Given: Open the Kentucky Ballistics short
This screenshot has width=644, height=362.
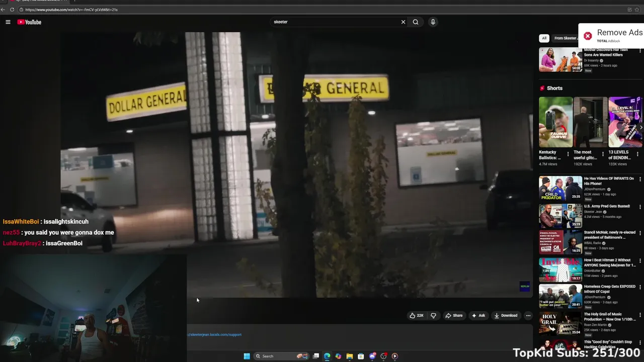Looking at the screenshot, I should coord(555,122).
